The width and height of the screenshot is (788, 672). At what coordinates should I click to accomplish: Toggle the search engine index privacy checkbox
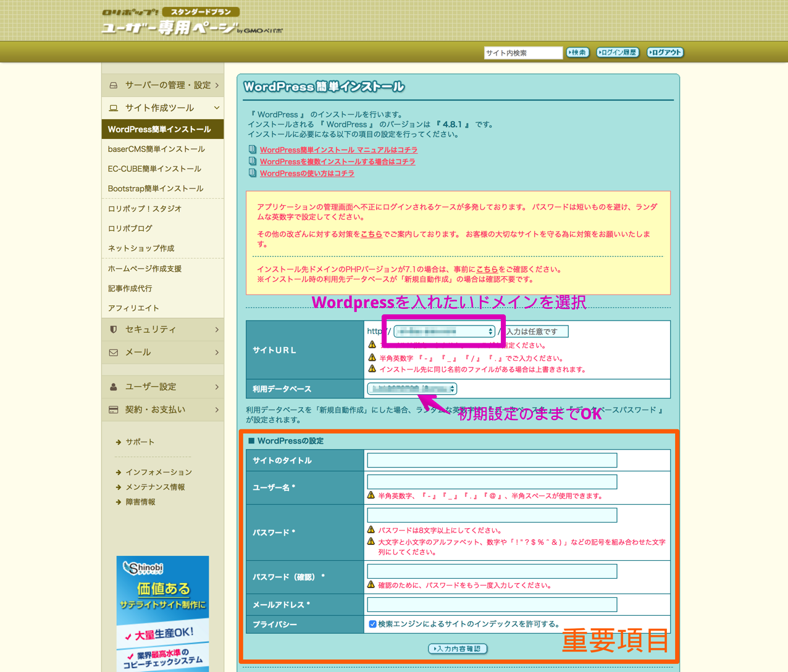tap(372, 624)
